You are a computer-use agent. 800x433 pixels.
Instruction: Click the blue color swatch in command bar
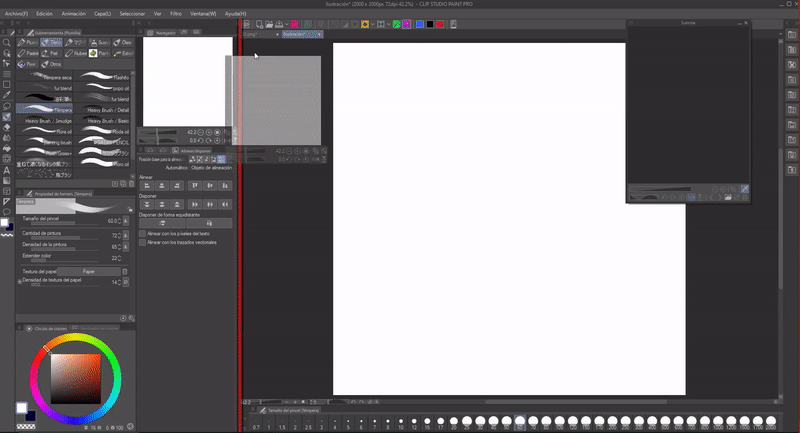point(419,24)
